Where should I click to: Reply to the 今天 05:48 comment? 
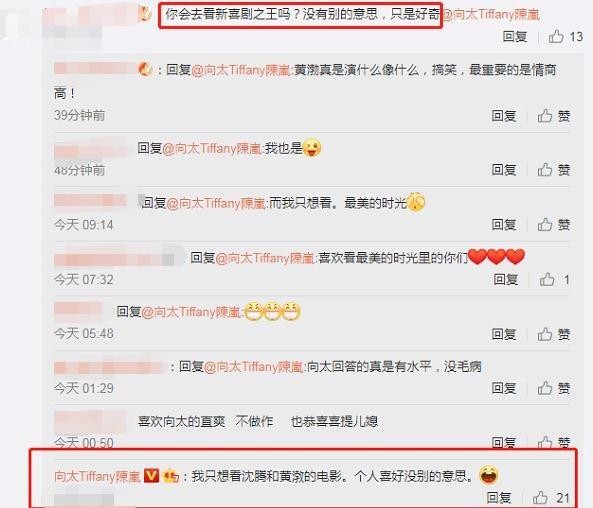[504, 334]
